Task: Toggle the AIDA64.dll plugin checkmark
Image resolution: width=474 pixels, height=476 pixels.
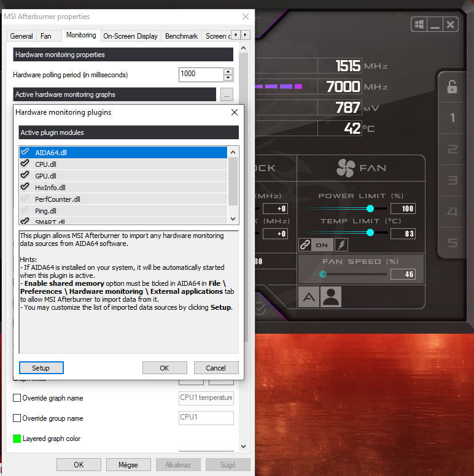Action: click(25, 152)
